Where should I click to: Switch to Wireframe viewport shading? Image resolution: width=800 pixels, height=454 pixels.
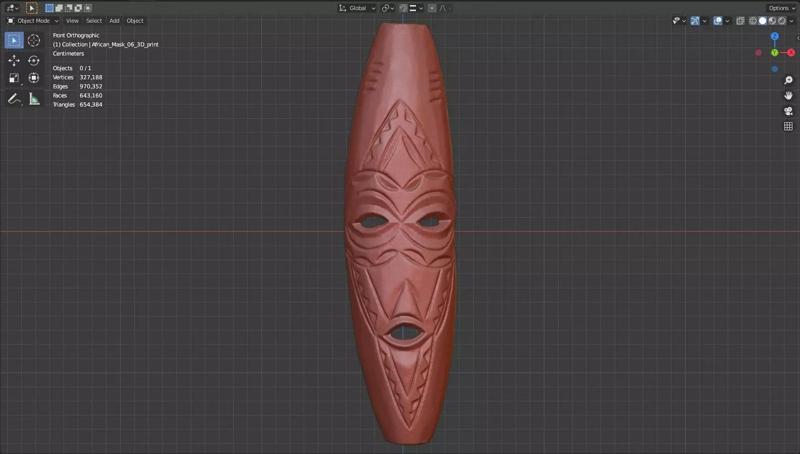[x=753, y=21]
